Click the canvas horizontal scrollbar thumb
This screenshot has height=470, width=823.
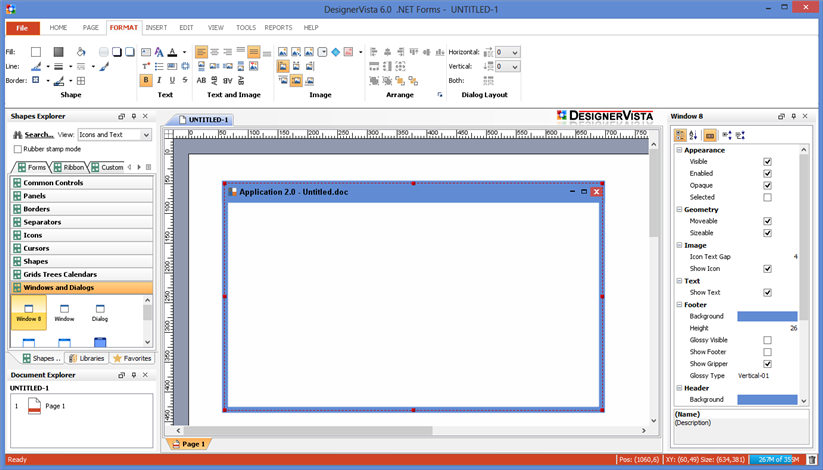[x=308, y=431]
